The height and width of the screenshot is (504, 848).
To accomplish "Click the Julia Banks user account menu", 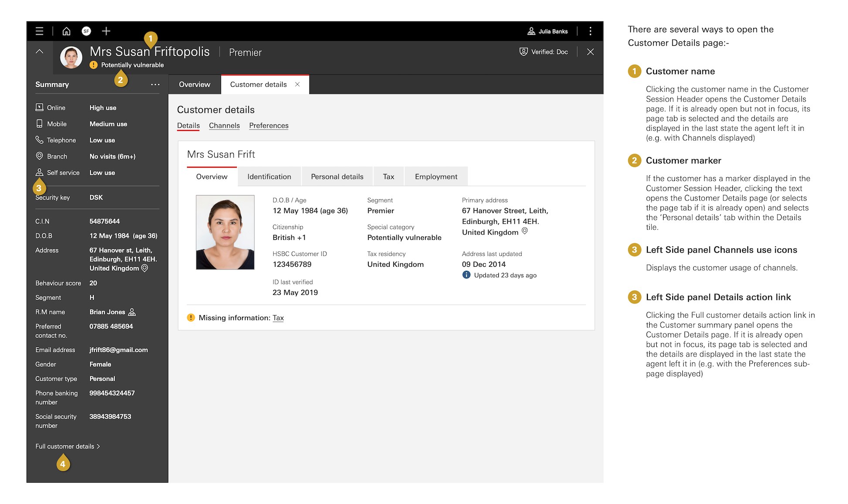I will [547, 31].
